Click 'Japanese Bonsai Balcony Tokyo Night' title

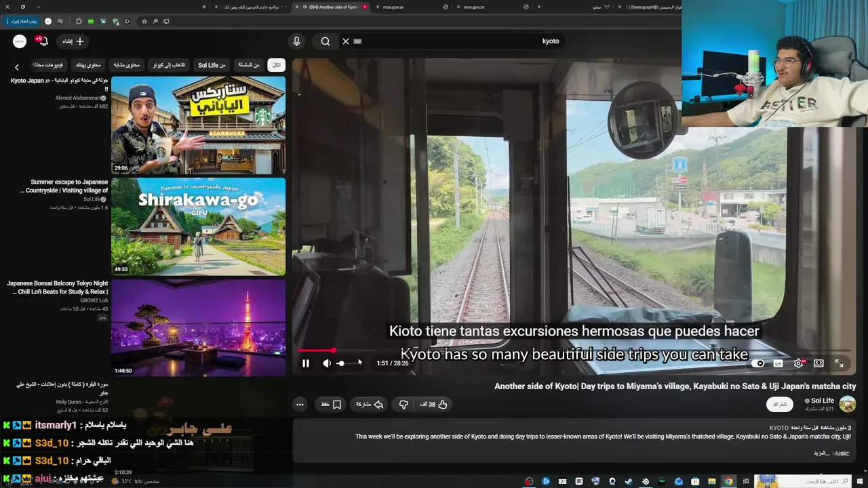pos(58,287)
